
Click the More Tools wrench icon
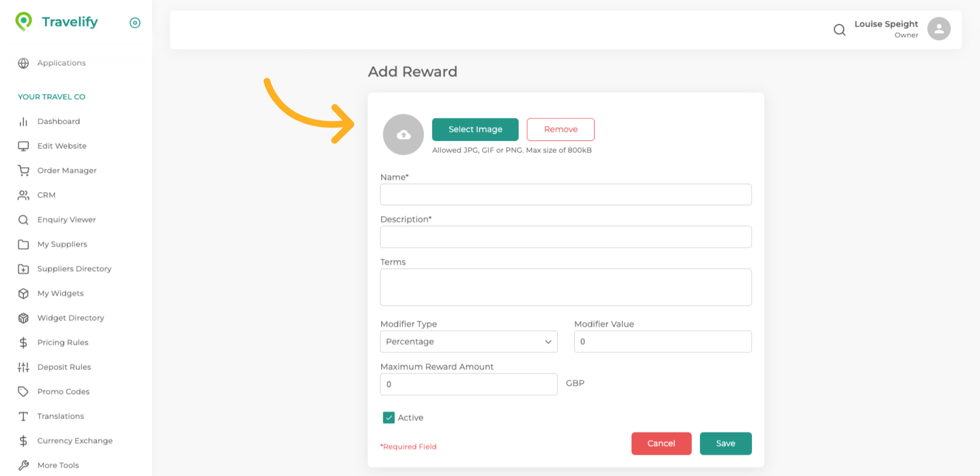click(x=23, y=465)
